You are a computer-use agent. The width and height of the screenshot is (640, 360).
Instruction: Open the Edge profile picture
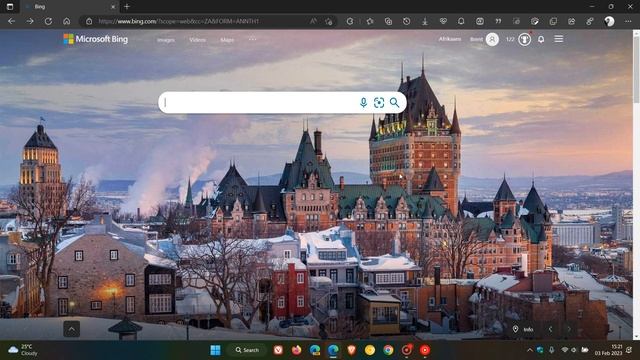(x=609, y=21)
